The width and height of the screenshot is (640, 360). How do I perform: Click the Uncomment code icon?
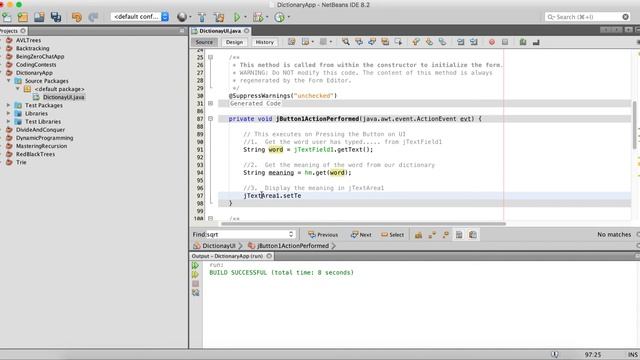pos(536,42)
